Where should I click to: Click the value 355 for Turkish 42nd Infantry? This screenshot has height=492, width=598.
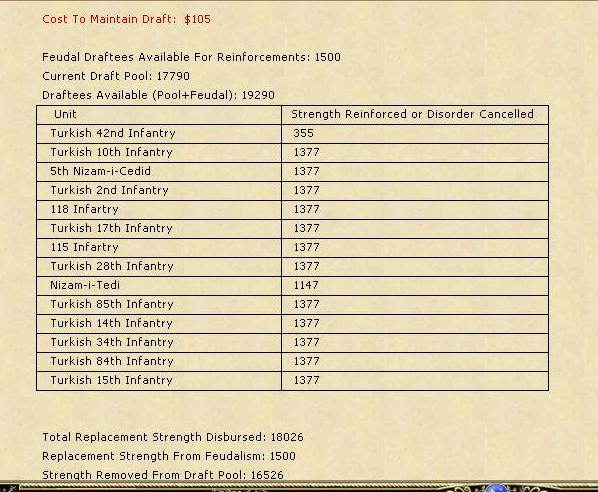point(303,133)
